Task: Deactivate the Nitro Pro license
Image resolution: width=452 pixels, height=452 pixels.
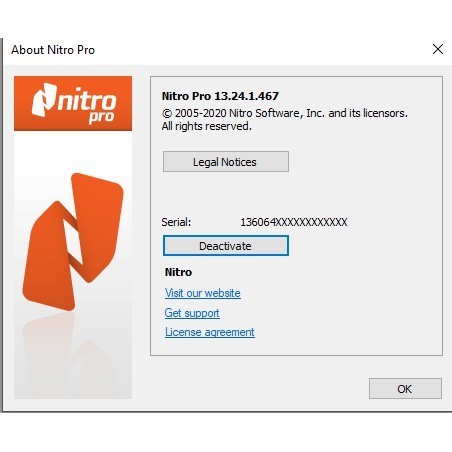Action: coord(226,246)
